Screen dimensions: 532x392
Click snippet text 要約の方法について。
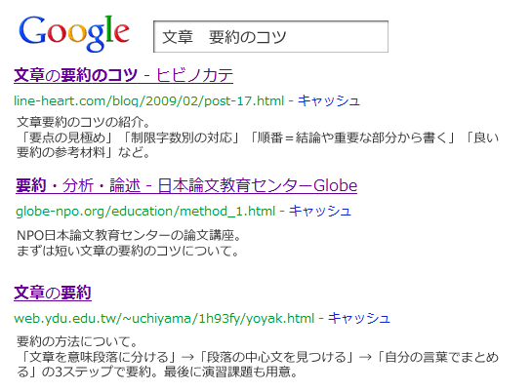click(77, 341)
